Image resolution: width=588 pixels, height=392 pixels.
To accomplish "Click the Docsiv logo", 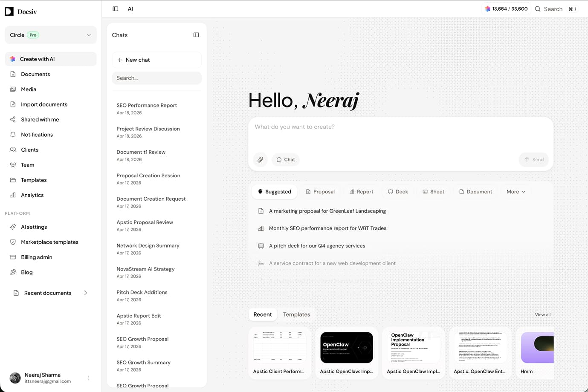I will [x=20, y=11].
